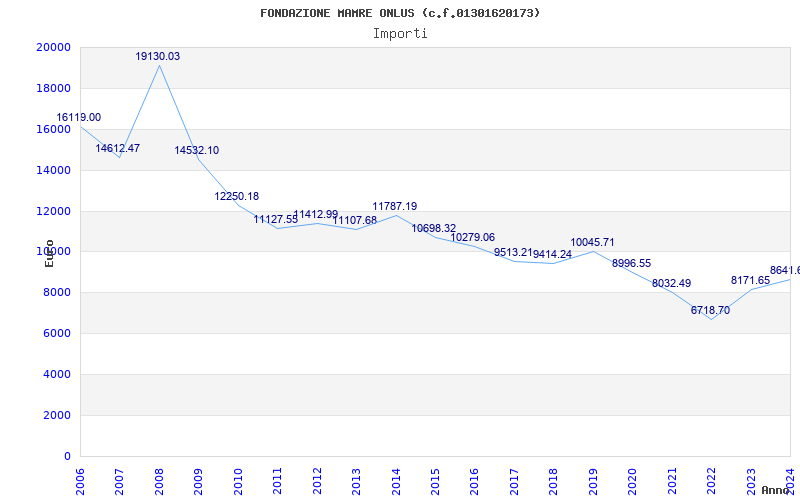Click the data label 8171.65

tap(751, 281)
